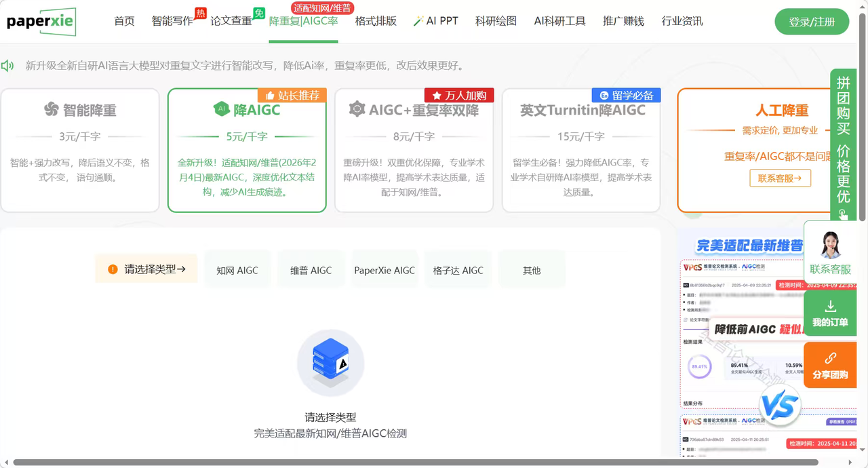Click the 智能降重 spiral icon
Screen dimensions: 868x468
52,109
